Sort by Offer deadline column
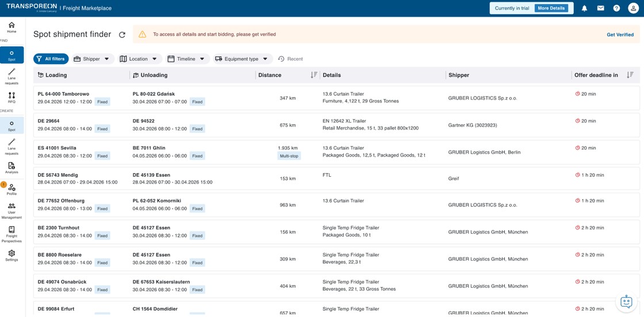The width and height of the screenshot is (644, 317). click(x=630, y=75)
